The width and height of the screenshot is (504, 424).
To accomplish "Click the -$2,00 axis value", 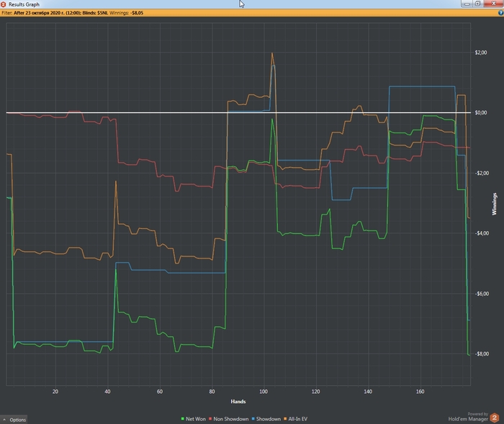I will (482, 173).
